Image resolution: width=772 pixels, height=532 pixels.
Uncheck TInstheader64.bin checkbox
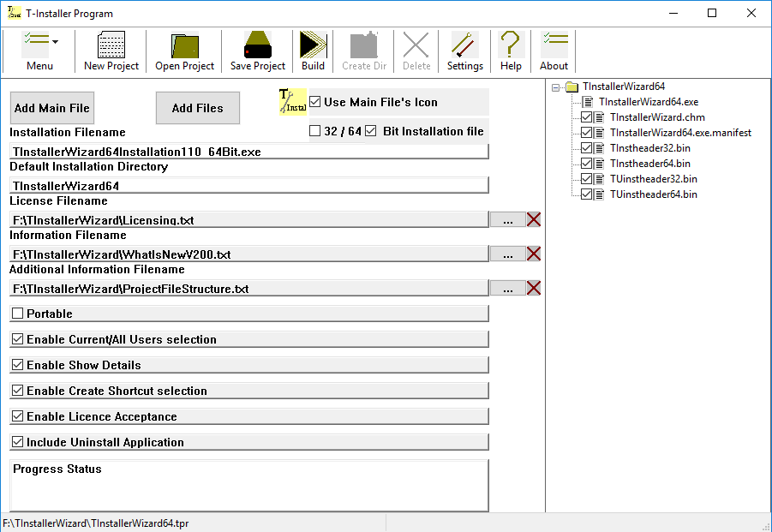tap(586, 164)
